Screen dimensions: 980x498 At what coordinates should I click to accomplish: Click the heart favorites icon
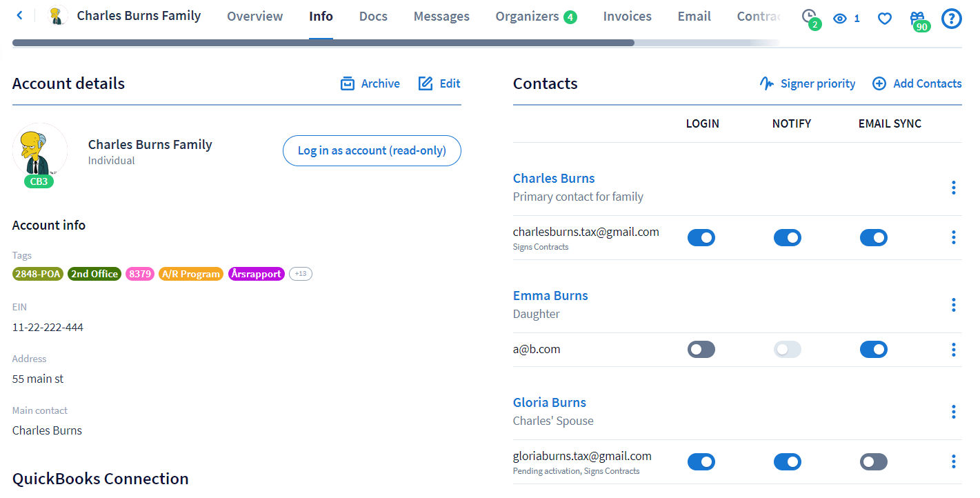[x=884, y=19]
